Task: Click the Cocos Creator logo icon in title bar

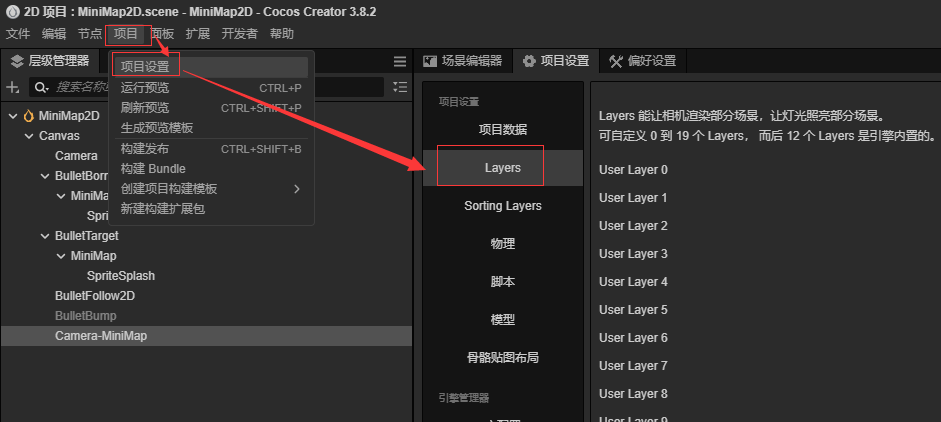Action: coord(13,11)
